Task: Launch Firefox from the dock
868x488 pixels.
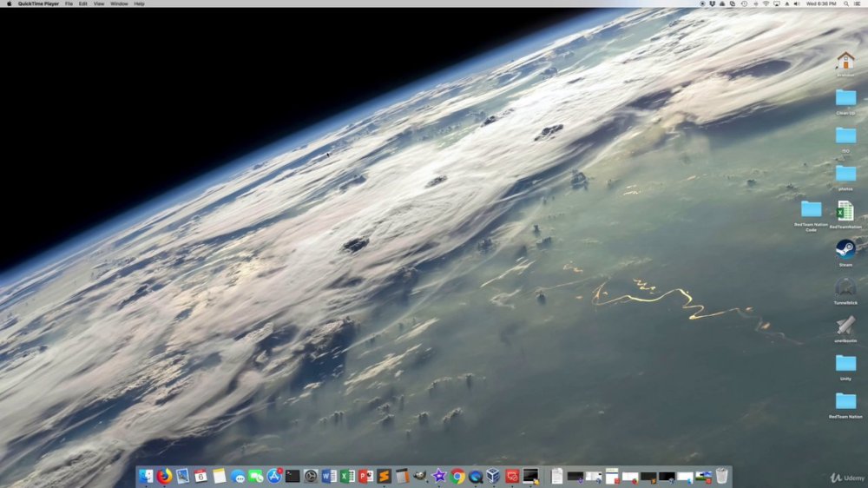Action: point(164,476)
